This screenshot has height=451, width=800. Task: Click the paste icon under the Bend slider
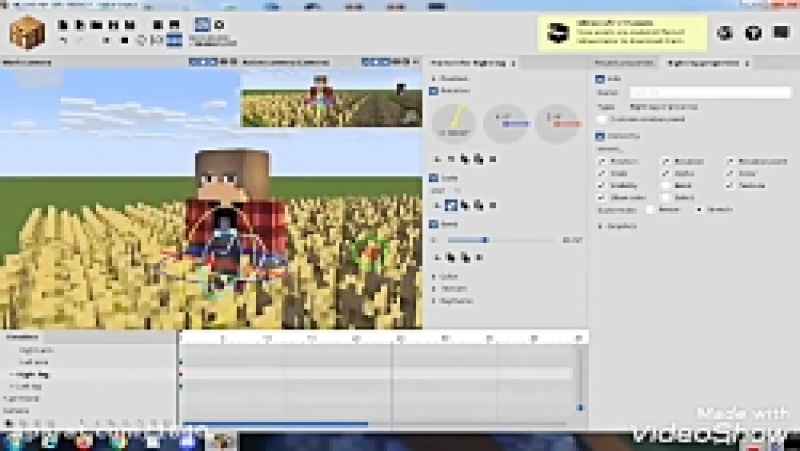point(465,258)
